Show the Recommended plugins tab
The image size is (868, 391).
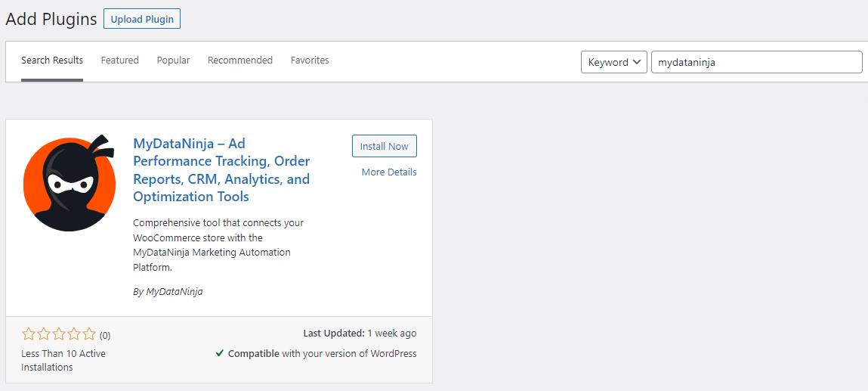pyautogui.click(x=240, y=61)
